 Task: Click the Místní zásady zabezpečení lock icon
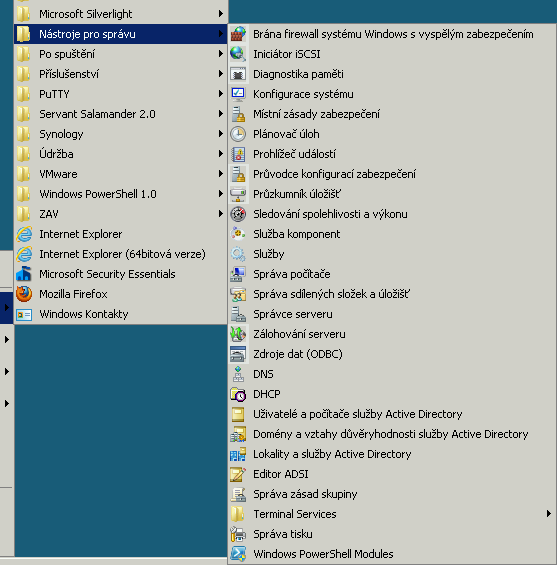(238, 114)
